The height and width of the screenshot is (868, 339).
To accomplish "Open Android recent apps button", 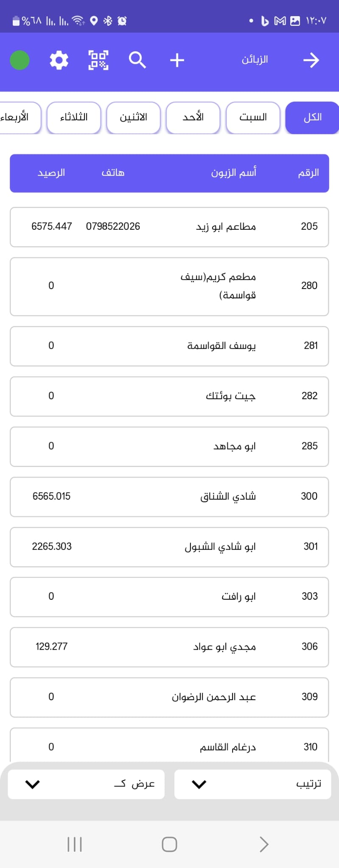I will point(75,844).
